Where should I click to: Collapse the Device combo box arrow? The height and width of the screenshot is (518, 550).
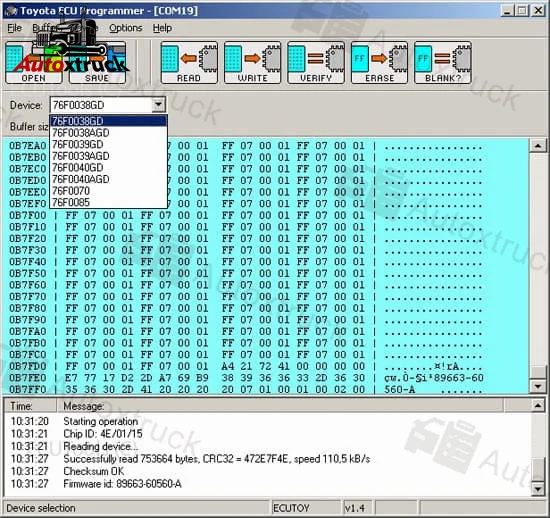[159, 105]
